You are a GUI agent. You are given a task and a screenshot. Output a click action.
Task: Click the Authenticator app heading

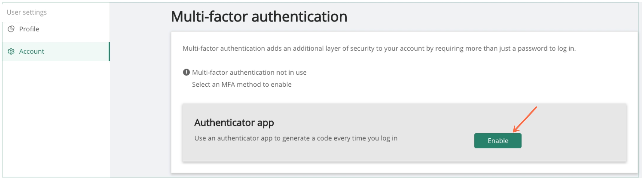pos(234,123)
